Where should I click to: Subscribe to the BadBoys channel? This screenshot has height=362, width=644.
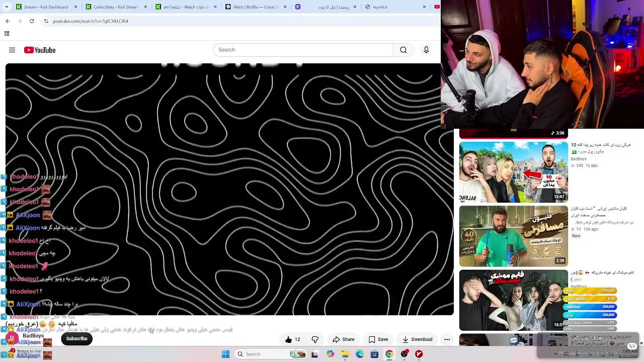77,339
